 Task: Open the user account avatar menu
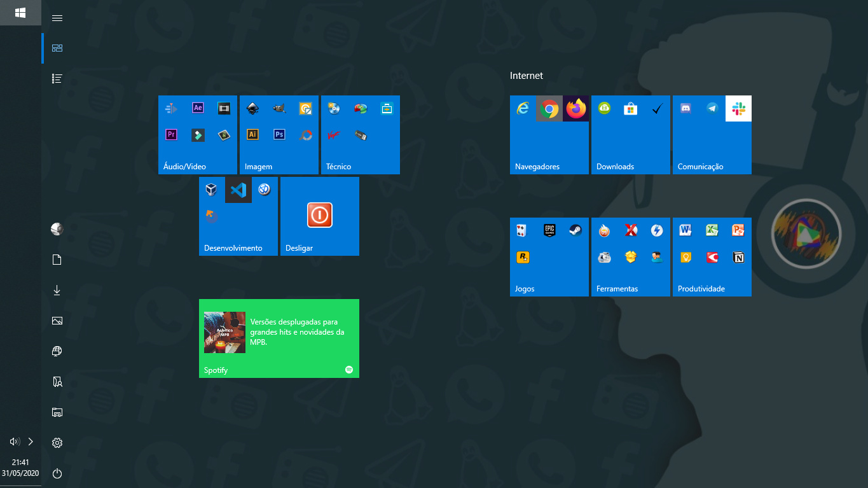[x=57, y=229]
